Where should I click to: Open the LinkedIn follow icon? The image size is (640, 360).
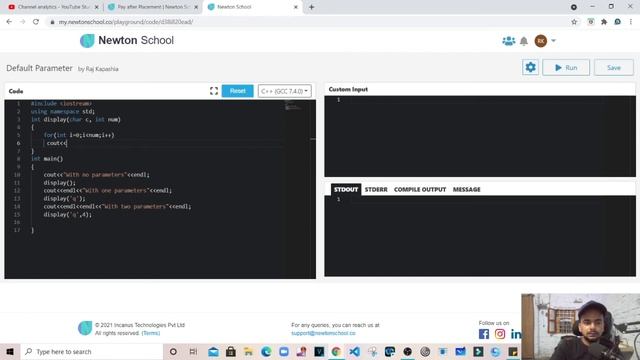tap(516, 334)
